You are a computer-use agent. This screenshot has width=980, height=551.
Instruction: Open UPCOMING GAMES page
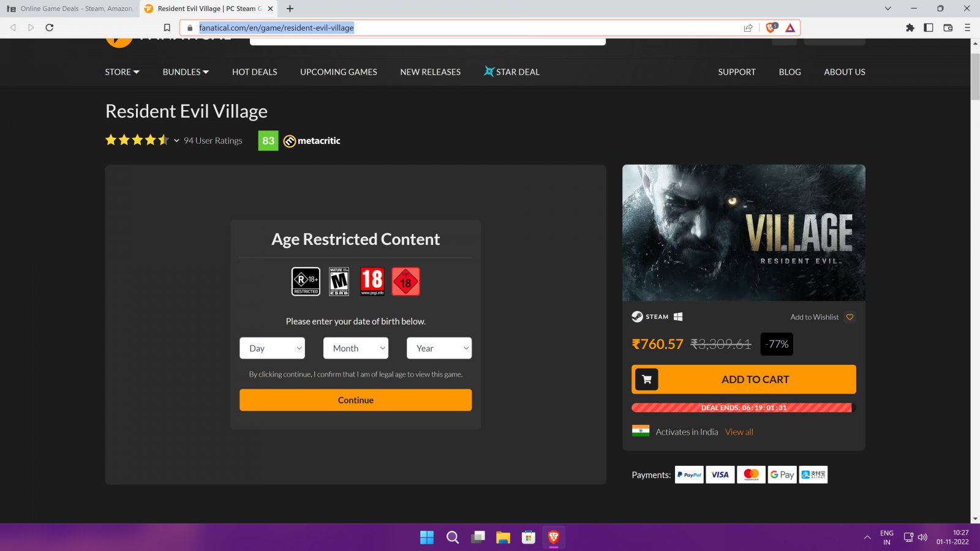click(339, 72)
